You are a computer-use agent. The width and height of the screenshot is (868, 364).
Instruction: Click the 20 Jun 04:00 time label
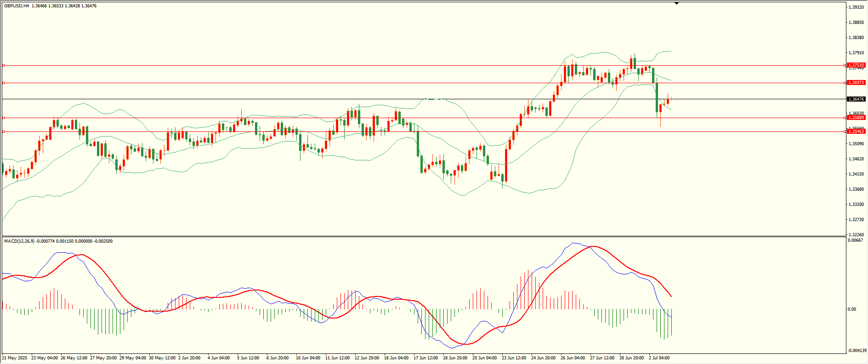[x=485, y=358]
